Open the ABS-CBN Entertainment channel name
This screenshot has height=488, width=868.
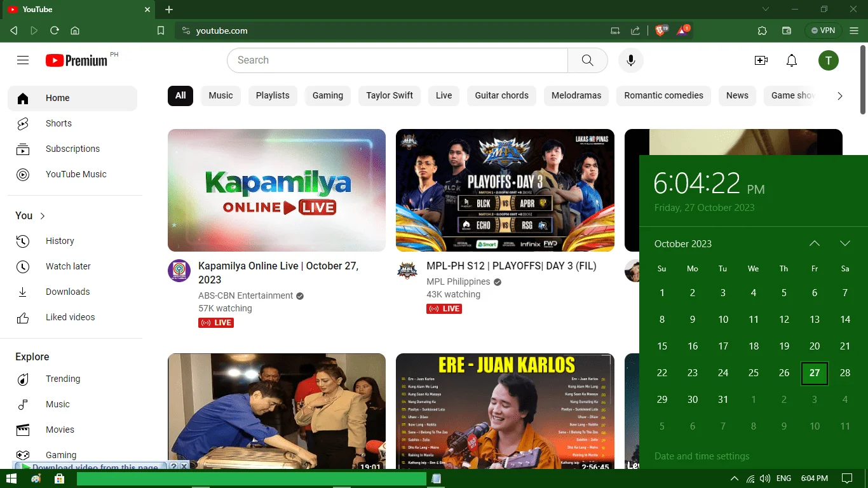coord(246,295)
